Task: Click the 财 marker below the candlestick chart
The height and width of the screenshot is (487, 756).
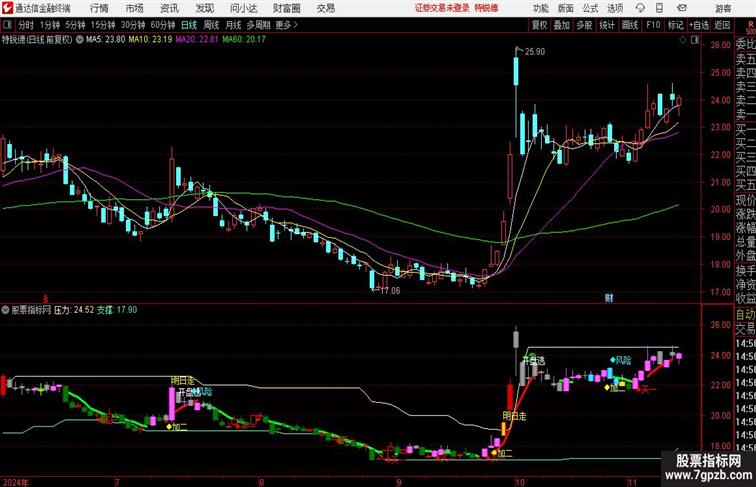Action: coord(608,298)
